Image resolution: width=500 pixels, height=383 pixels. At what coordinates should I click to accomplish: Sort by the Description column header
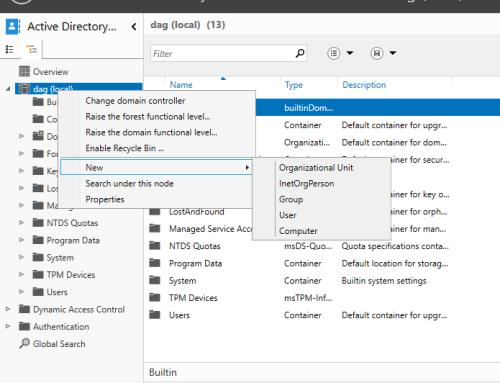364,85
